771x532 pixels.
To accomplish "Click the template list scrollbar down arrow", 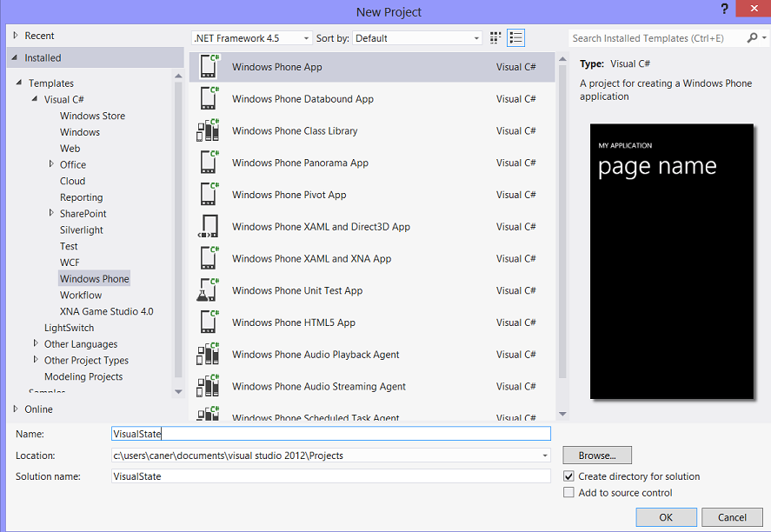I will [563, 414].
